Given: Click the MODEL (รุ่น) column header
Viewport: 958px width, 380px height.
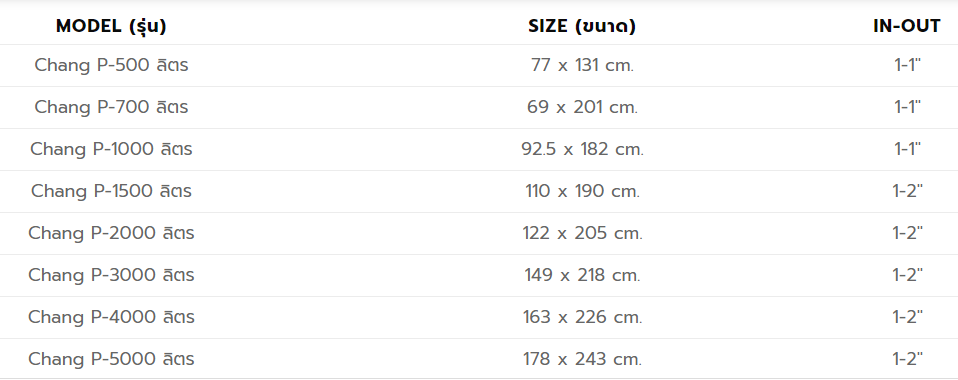Looking at the screenshot, I should click(x=111, y=26).
